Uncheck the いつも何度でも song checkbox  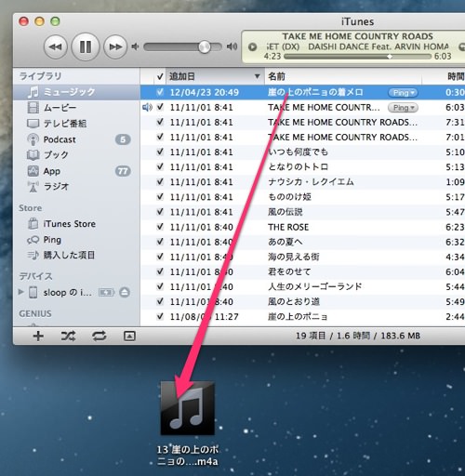click(x=160, y=152)
